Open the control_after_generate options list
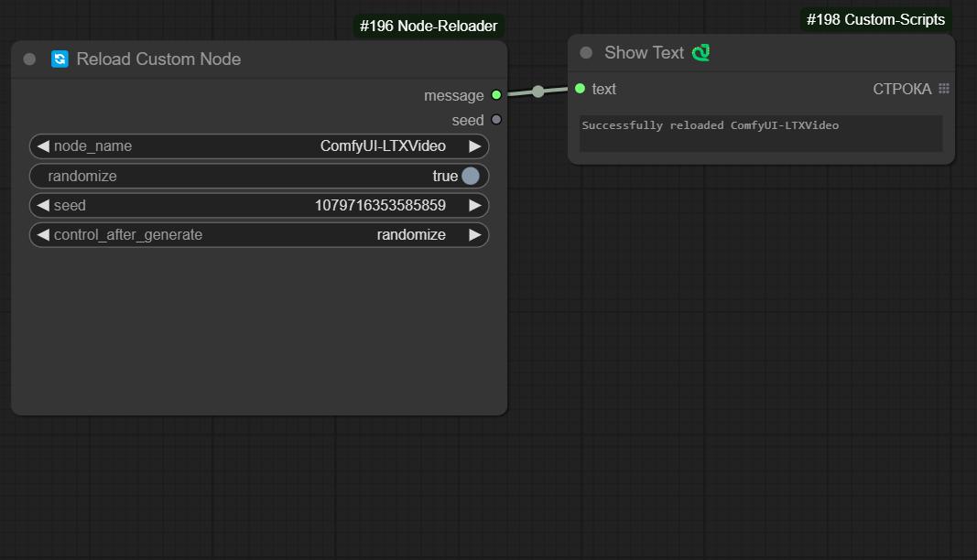The image size is (977, 560). (412, 234)
